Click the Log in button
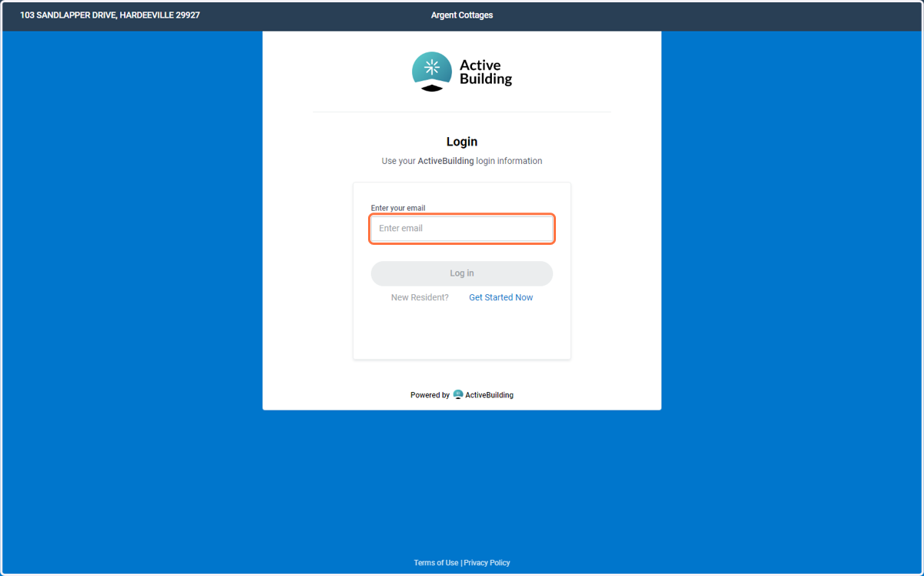Viewport: 924px width, 576px height. [x=462, y=273]
